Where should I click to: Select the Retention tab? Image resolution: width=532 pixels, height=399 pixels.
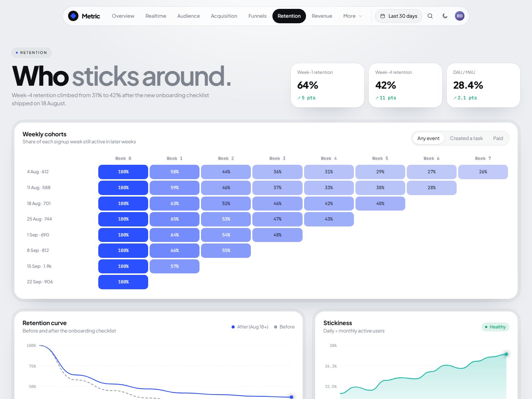(289, 16)
